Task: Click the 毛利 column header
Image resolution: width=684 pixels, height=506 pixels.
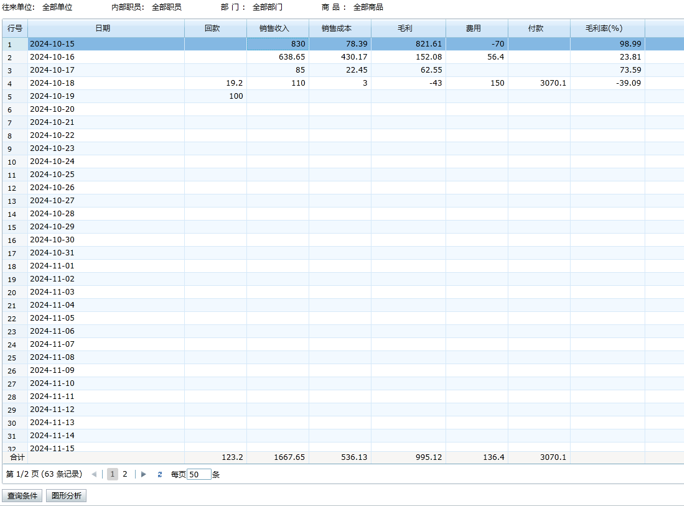Action: point(404,29)
